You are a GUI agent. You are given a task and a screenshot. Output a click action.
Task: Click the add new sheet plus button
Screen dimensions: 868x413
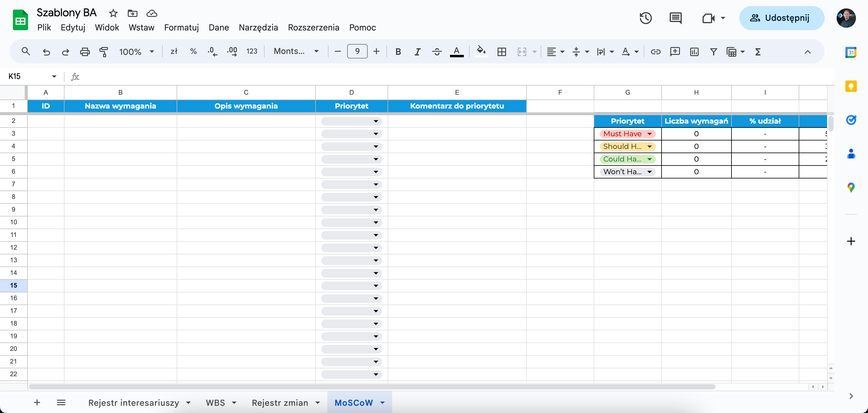click(37, 402)
